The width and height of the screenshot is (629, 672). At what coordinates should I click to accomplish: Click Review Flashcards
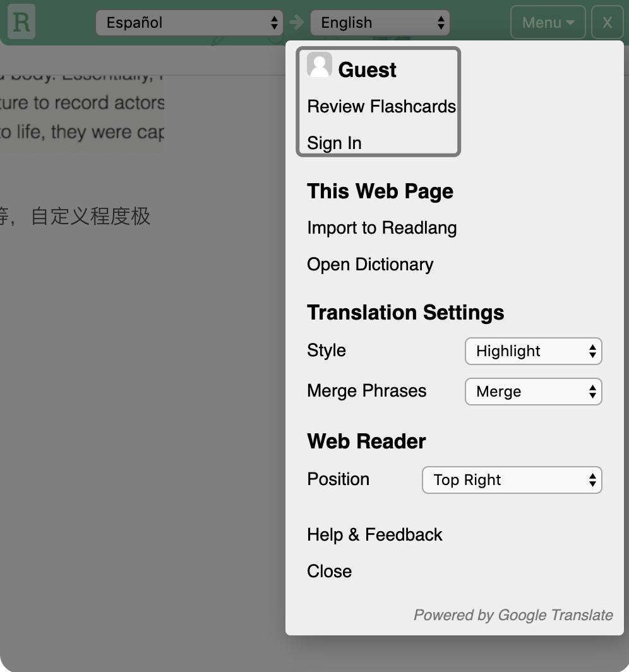coord(381,106)
